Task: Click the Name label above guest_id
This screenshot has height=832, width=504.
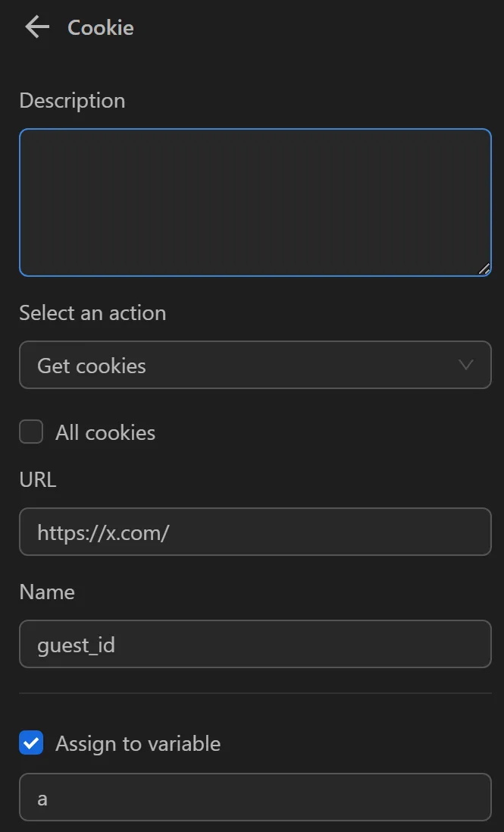Action: (x=47, y=592)
